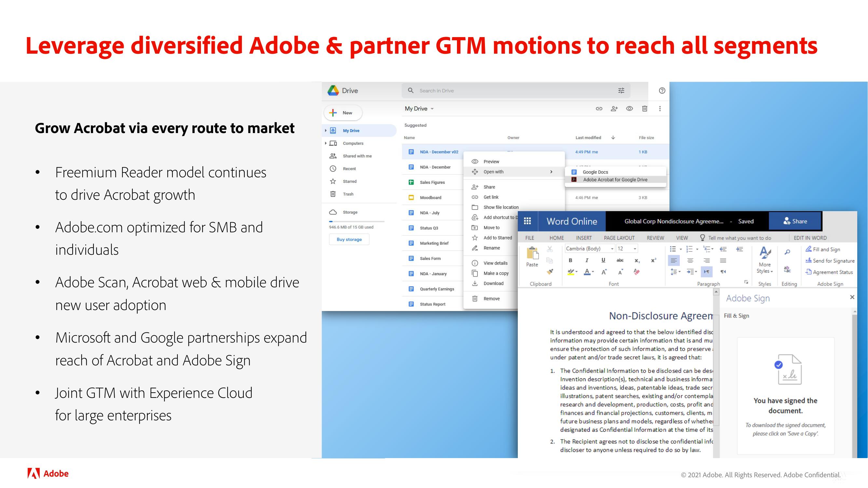Click the Drive storage usage bar
Screen dimensions: 868x488
click(x=357, y=221)
